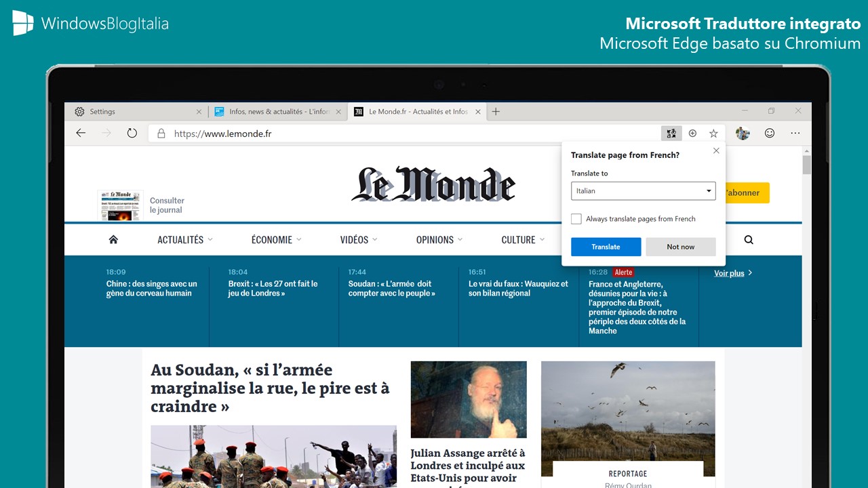Click the smiley feedback icon

coord(770,134)
